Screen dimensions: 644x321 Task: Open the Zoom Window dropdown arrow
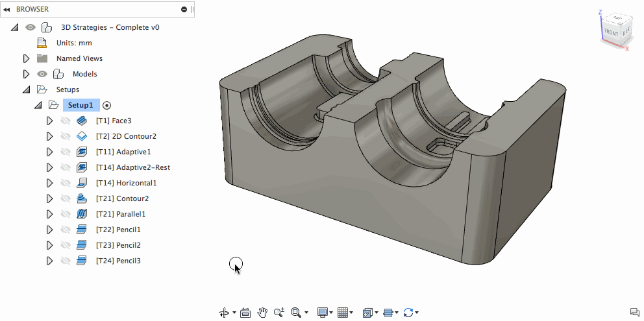[x=306, y=313]
